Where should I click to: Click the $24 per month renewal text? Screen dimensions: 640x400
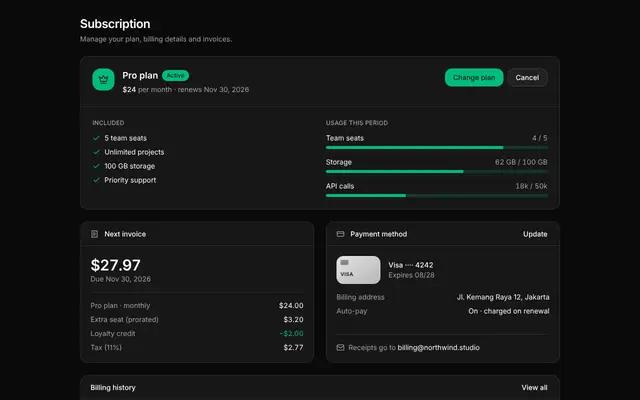[x=186, y=89]
